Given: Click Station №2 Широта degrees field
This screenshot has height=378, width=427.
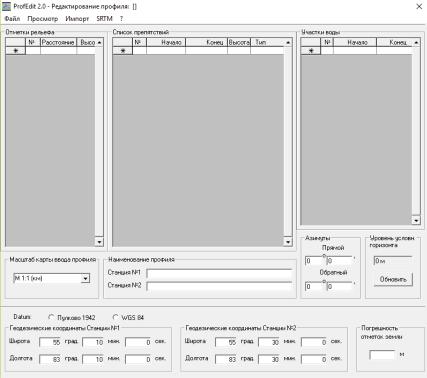Looking at the screenshot, I should click(x=226, y=342).
